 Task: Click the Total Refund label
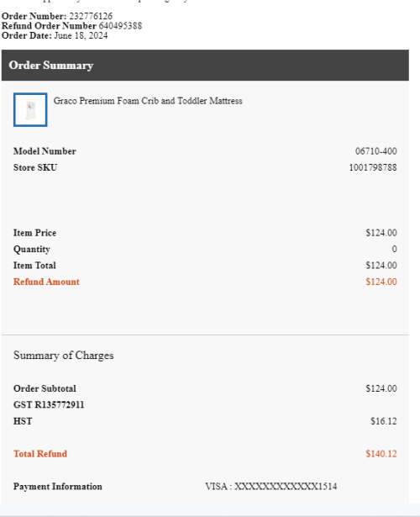click(40, 454)
